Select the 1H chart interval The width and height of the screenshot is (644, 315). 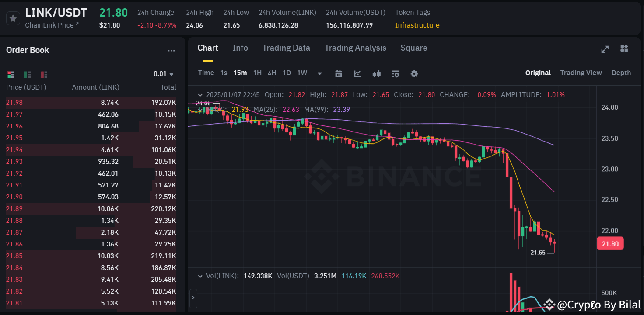click(x=257, y=73)
